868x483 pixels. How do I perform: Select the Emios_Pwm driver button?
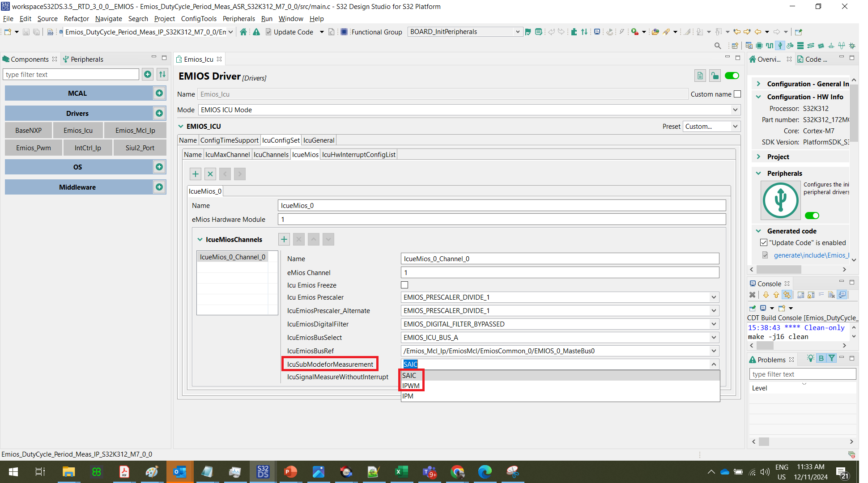coord(34,148)
